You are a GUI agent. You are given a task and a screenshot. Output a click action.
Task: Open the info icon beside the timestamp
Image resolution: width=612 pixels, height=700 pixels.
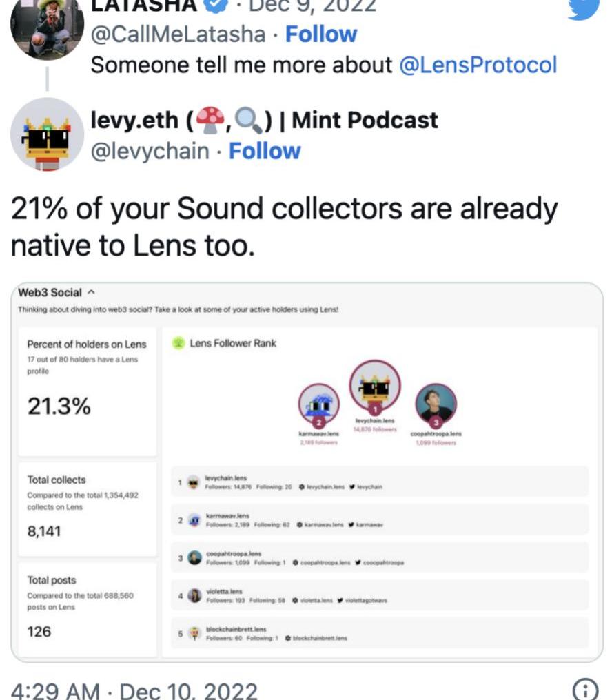click(585, 690)
